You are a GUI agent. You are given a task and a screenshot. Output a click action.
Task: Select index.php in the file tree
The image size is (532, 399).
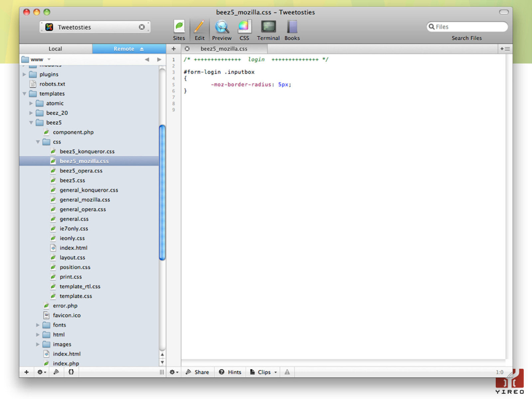(x=89, y=363)
